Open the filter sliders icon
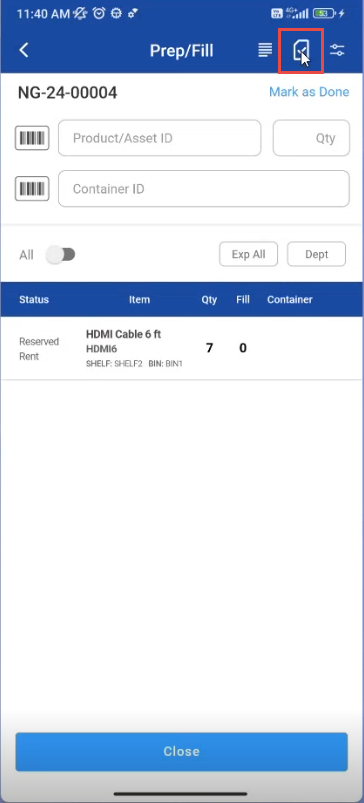The width and height of the screenshot is (364, 803). [337, 50]
